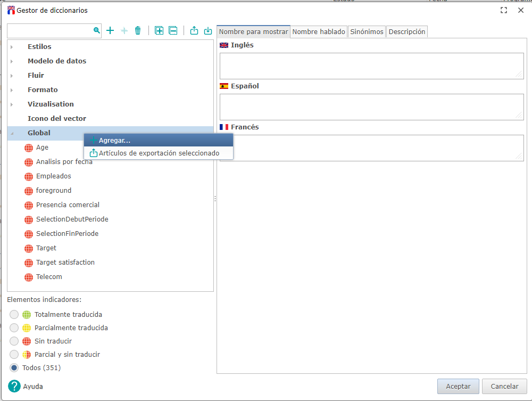Click the export dictionary toolbar icon
Image resolution: width=532 pixels, height=401 pixels.
[194, 31]
